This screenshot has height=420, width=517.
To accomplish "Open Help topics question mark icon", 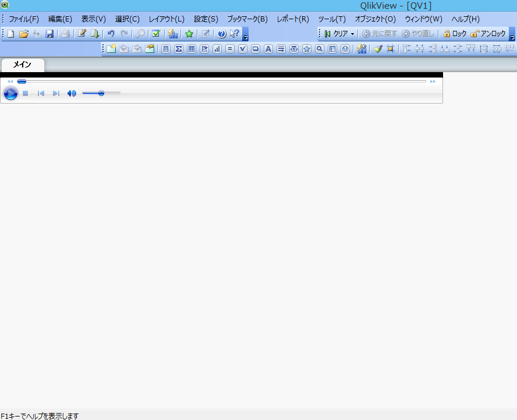I will point(222,34).
